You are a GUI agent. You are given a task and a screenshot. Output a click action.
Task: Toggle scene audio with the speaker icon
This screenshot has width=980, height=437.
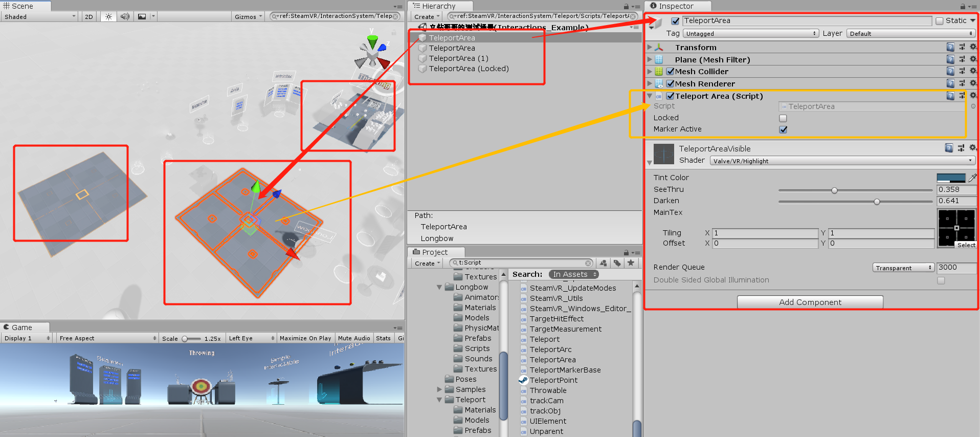pyautogui.click(x=125, y=16)
